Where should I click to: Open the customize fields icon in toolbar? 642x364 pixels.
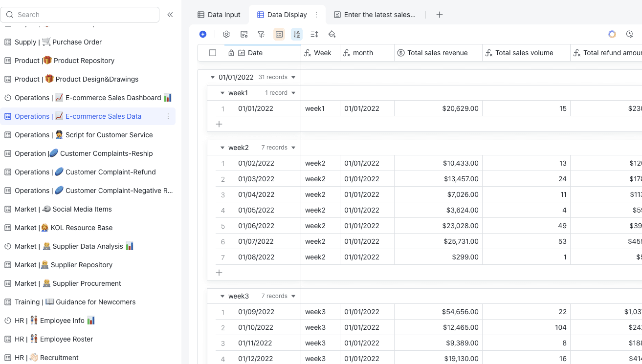pos(244,34)
